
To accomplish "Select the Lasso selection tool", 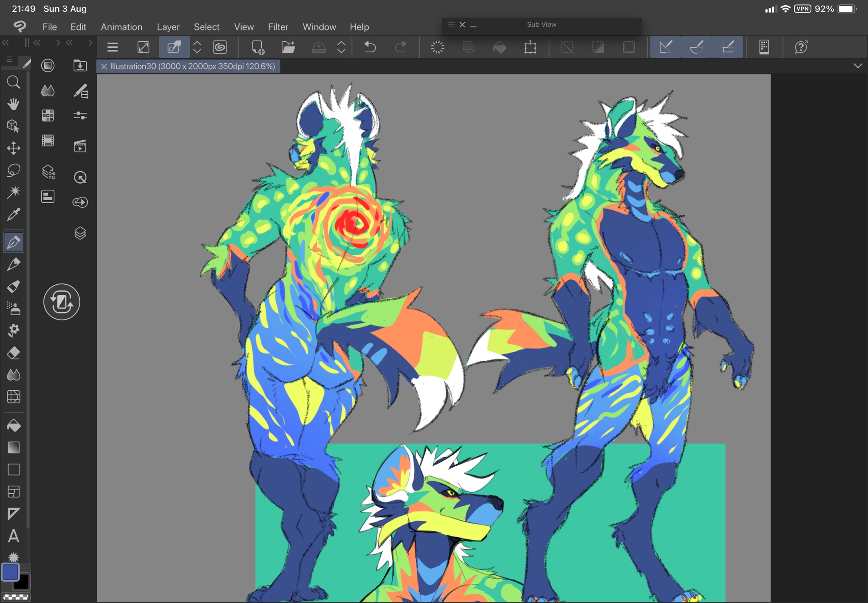I will click(13, 170).
